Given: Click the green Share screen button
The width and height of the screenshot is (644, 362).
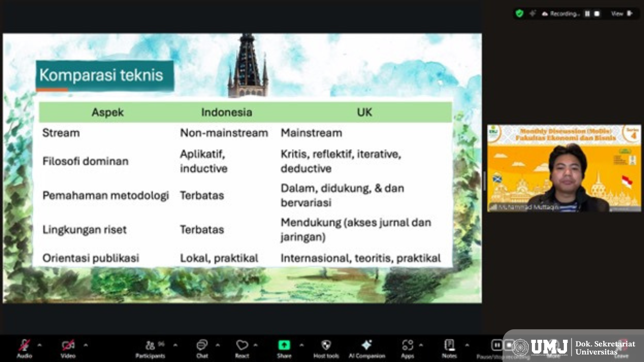Looking at the screenshot, I should pyautogui.click(x=284, y=348).
